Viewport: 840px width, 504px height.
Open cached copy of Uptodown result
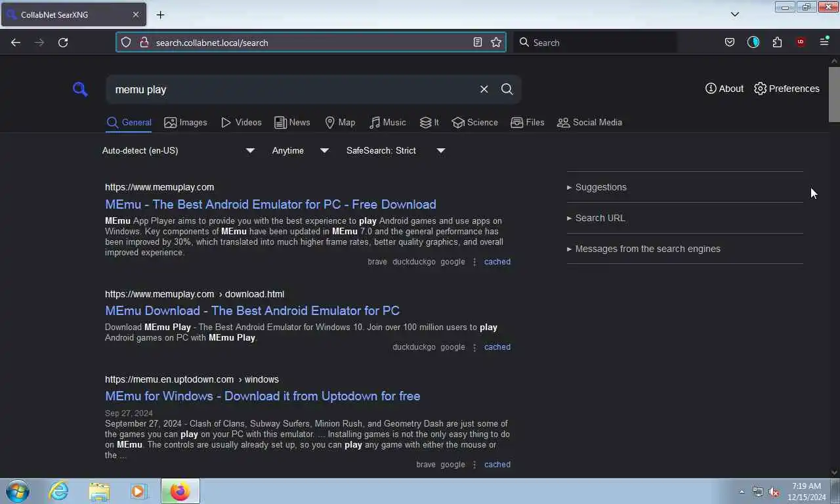pos(497,465)
